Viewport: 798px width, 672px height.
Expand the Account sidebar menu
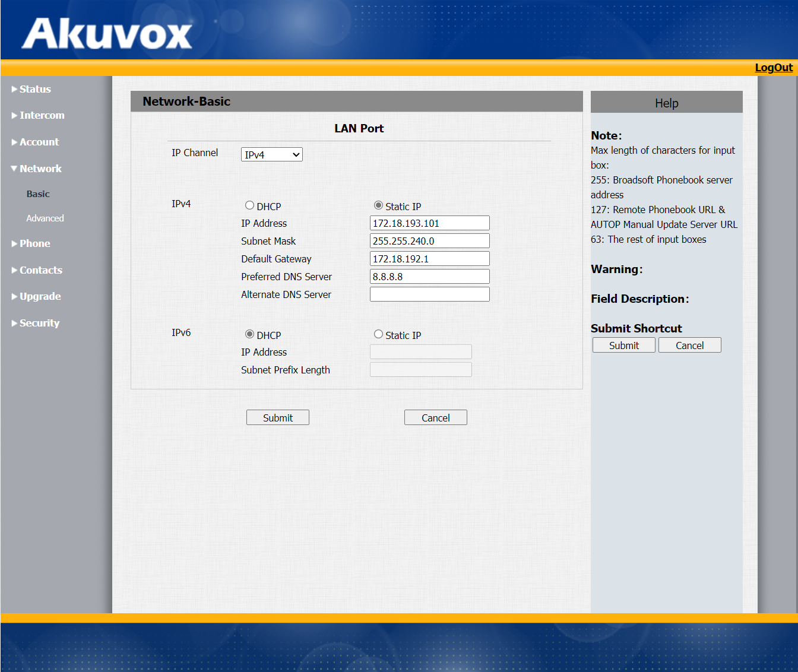tap(39, 141)
